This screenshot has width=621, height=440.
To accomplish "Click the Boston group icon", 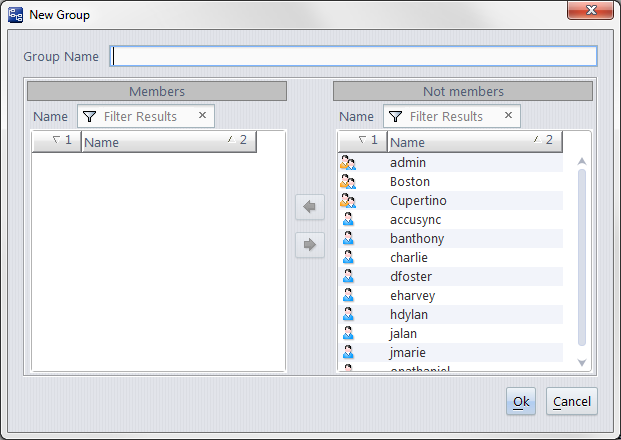I will click(x=348, y=182).
